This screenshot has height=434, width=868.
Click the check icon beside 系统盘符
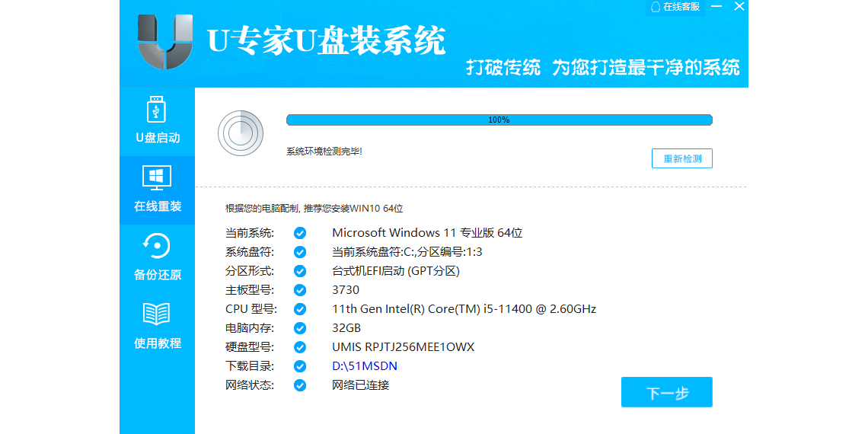click(299, 252)
